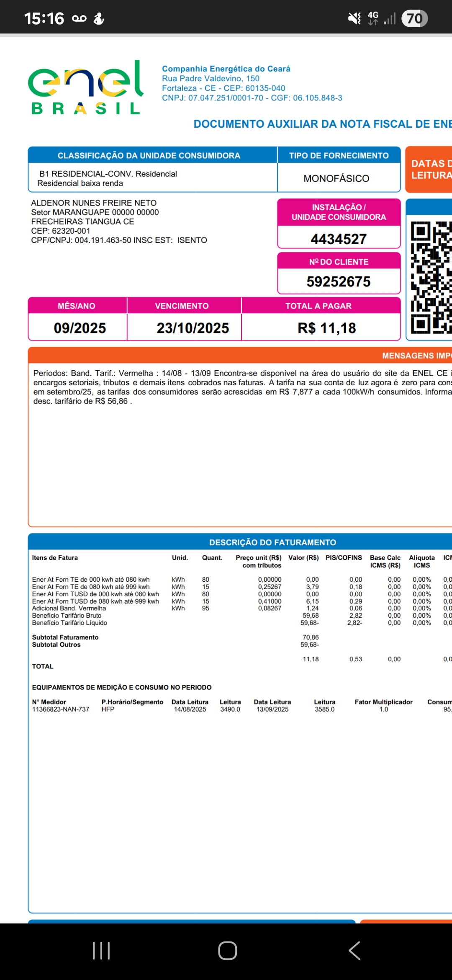Tap the Mês/Ano value 09/2025
The image size is (452, 980).
[80, 328]
